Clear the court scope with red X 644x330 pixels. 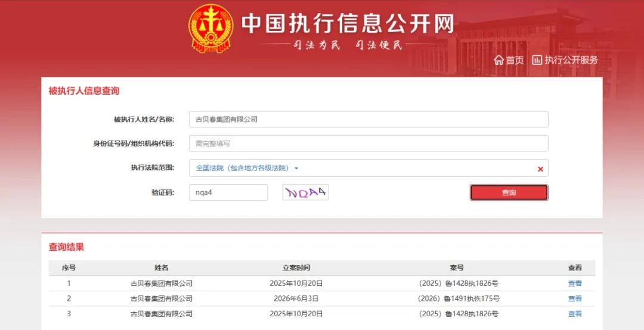point(540,169)
